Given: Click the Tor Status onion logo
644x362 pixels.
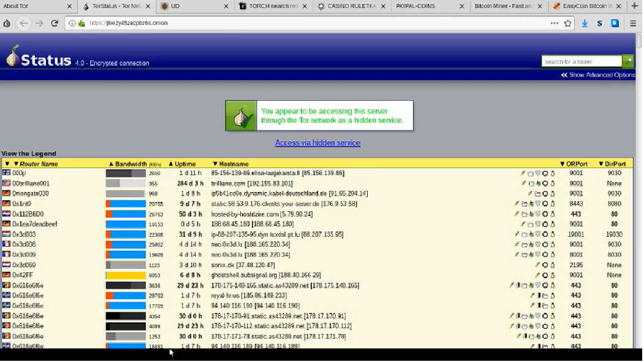Looking at the screenshot, I should pyautogui.click(x=13, y=56).
